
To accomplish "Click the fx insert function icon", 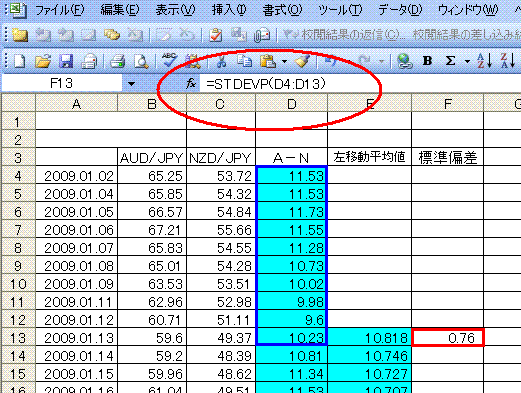I will pos(191,83).
